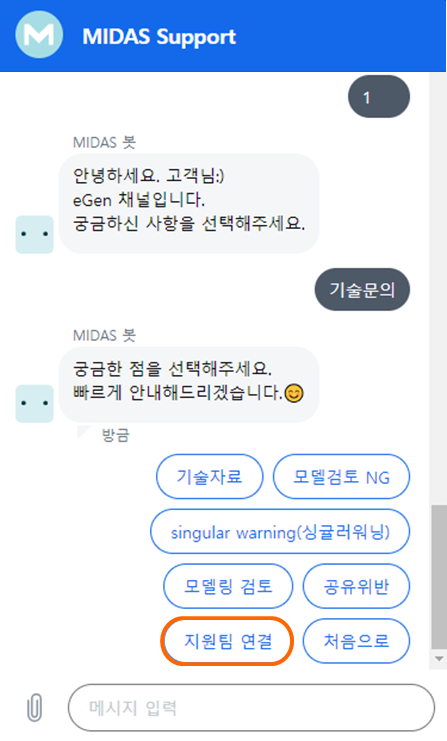447x741 pixels.
Task: Select singular warning(싱귤러워닝) option
Action: (x=280, y=532)
